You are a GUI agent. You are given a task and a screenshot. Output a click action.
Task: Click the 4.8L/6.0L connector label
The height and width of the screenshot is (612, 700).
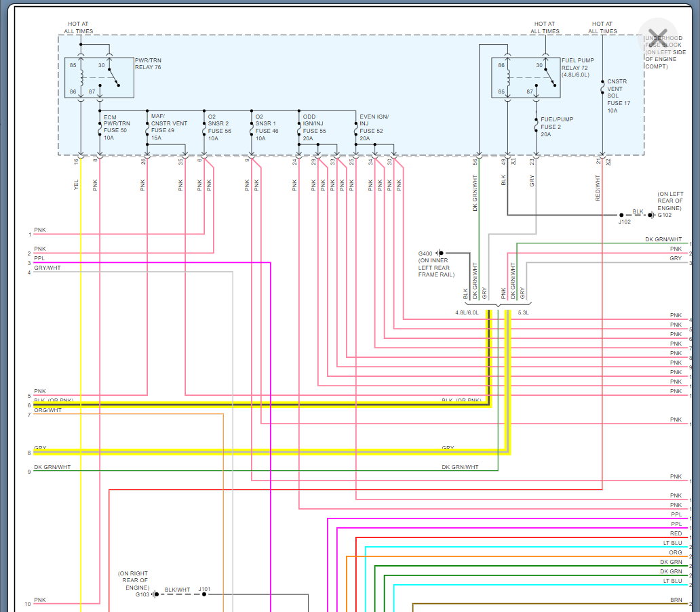tap(467, 313)
